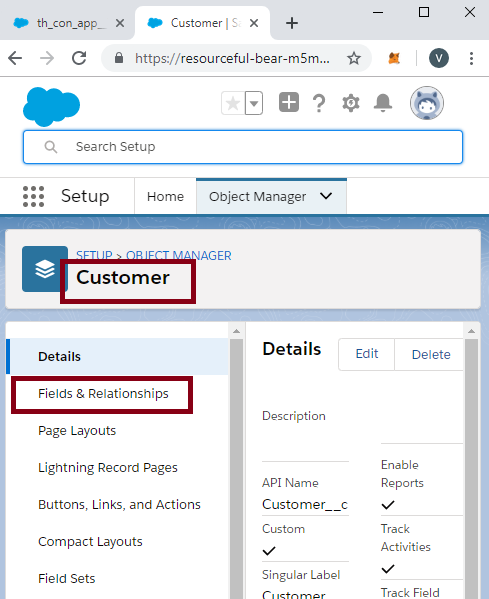The height and width of the screenshot is (599, 489).
Task: Click the sidebar scrollbar up arrow
Action: 236,331
